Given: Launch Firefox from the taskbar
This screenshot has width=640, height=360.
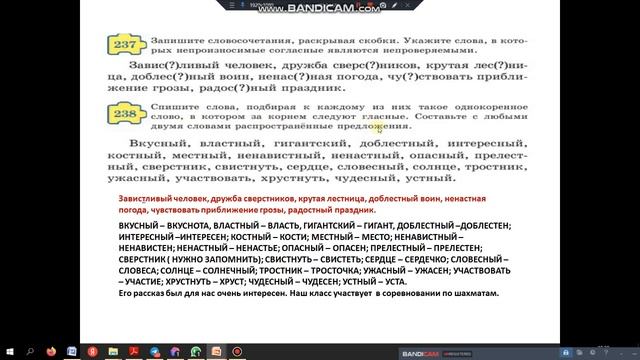Looking at the screenshot, I should 51,351.
